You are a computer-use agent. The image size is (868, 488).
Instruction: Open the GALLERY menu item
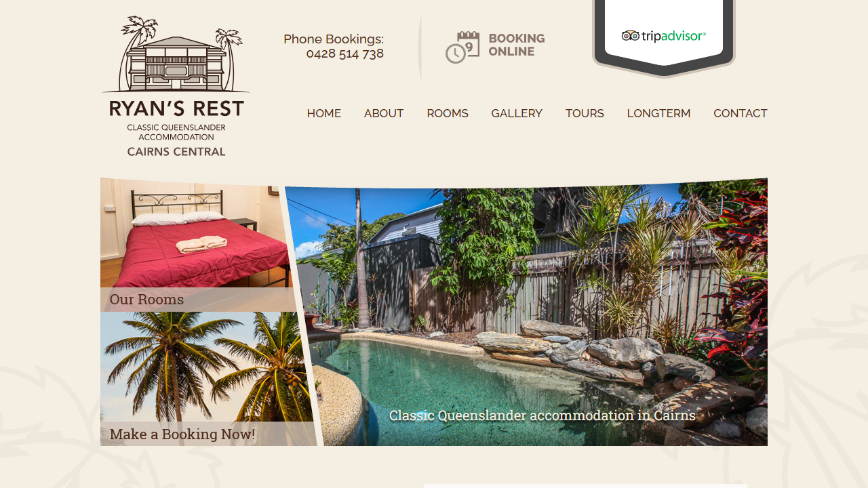[x=517, y=113]
